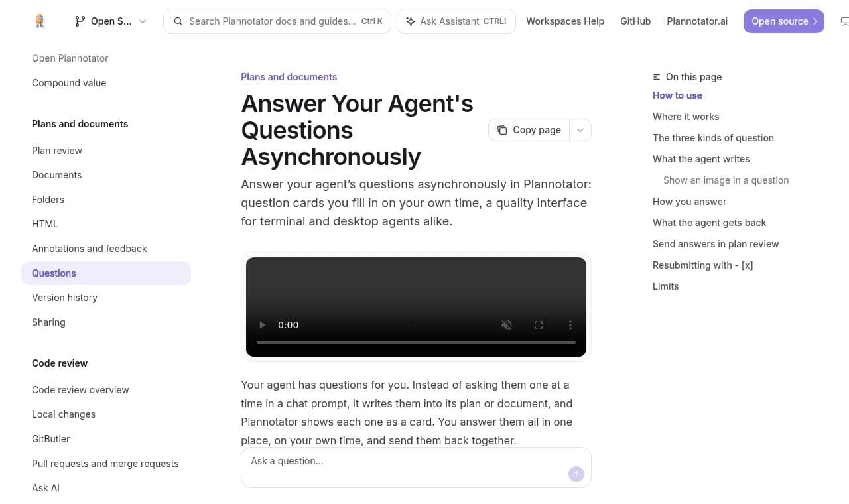This screenshot has height=504, width=849.
Task: Open the GitHub link in header
Action: [x=635, y=21]
